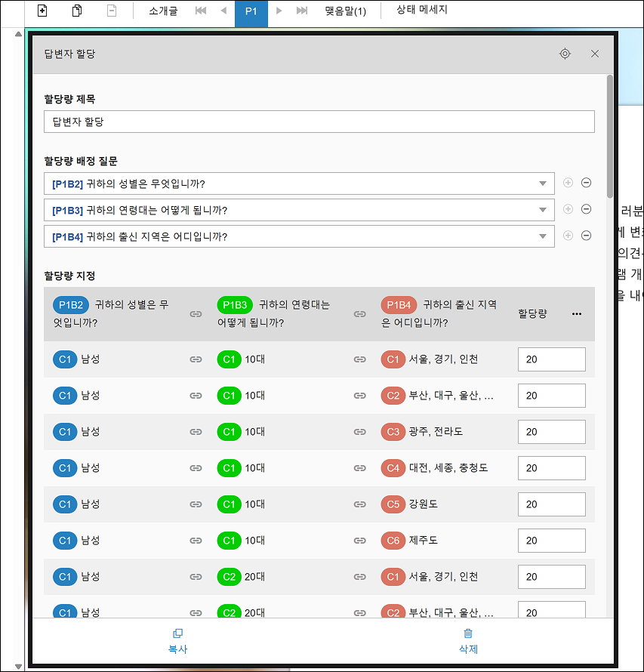Click the page scroll down arrow
The image size is (644, 672).
coord(18,667)
